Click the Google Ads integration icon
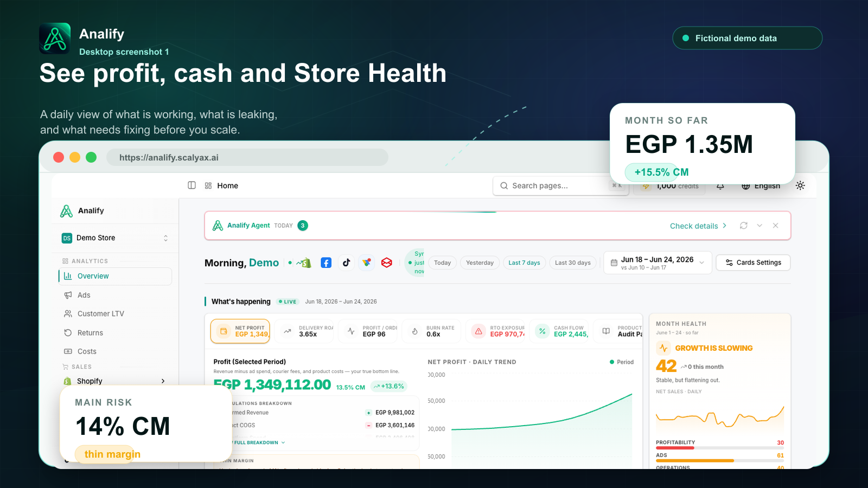The height and width of the screenshot is (488, 868). [x=367, y=263]
